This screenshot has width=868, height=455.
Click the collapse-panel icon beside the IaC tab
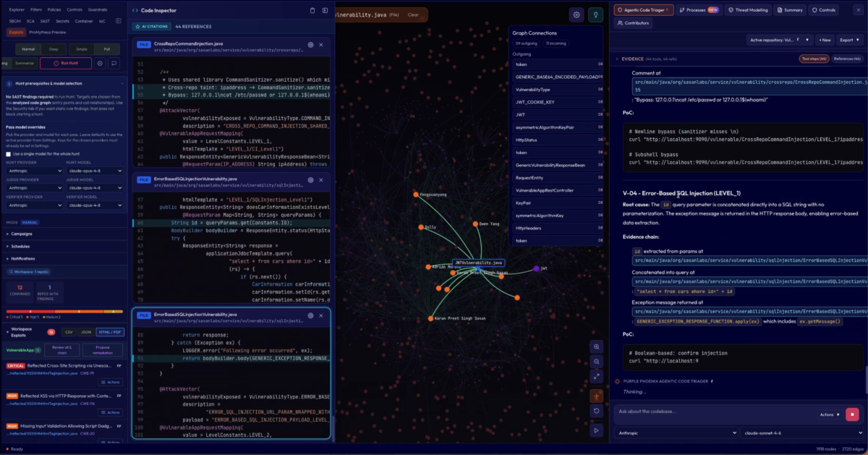click(x=119, y=22)
